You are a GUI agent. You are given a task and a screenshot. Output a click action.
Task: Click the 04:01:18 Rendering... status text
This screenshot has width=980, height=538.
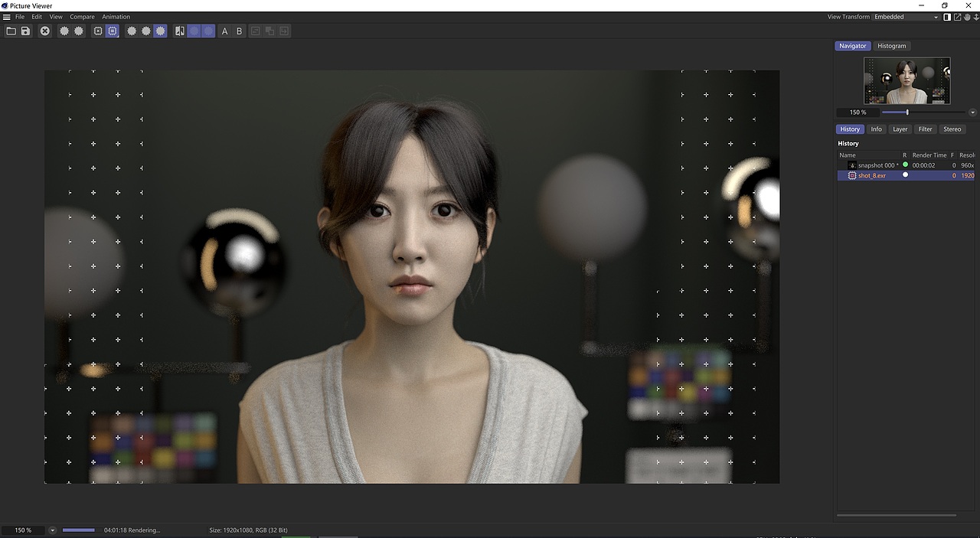[132, 530]
